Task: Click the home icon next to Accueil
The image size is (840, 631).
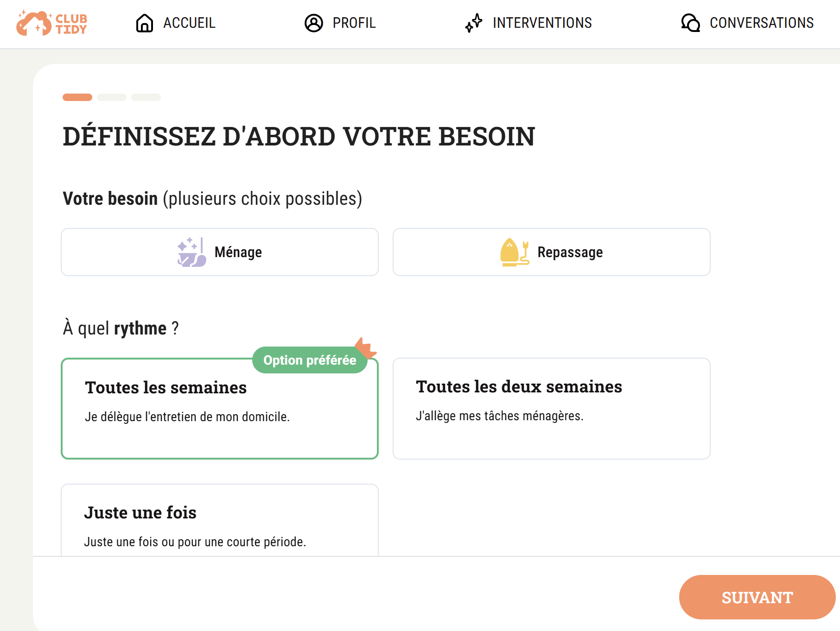Action: tap(145, 23)
